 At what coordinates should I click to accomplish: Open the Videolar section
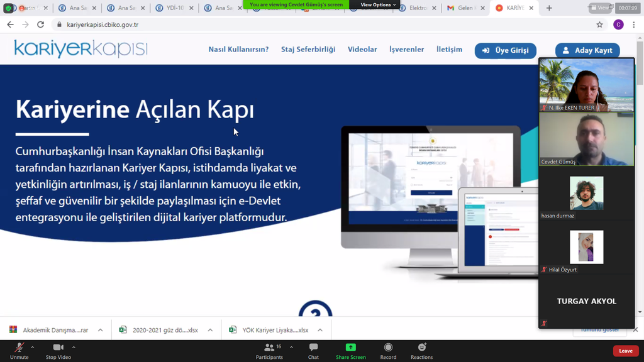[362, 50]
